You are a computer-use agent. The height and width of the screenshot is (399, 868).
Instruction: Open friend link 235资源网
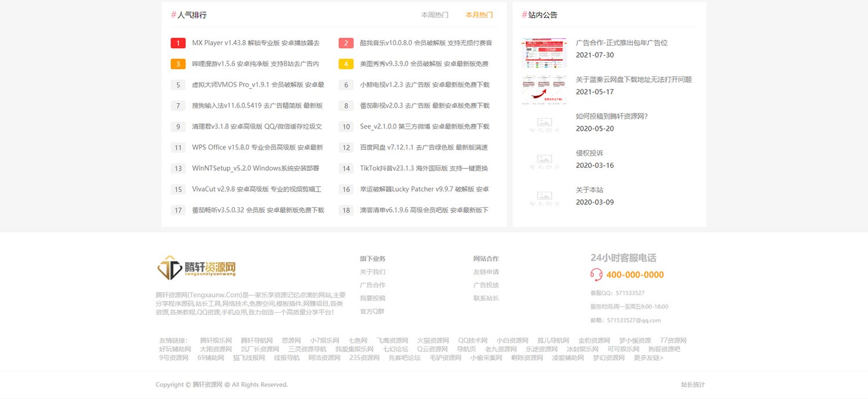tap(365, 358)
